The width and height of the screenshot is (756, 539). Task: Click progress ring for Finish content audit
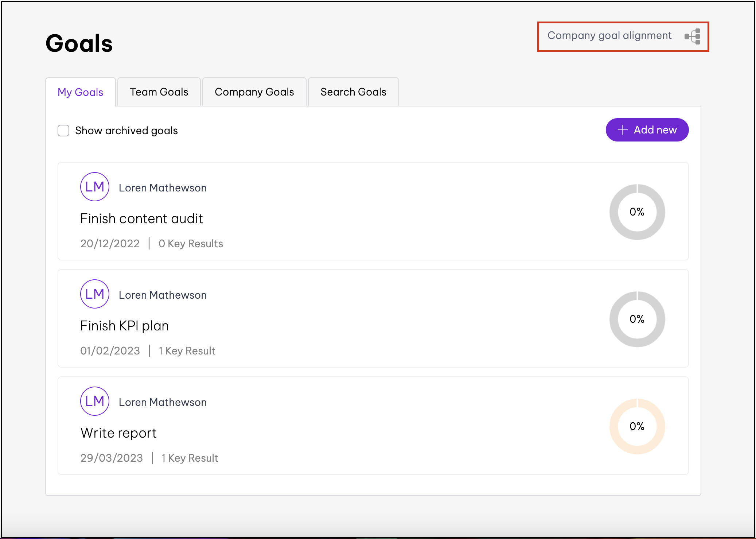[x=637, y=212]
